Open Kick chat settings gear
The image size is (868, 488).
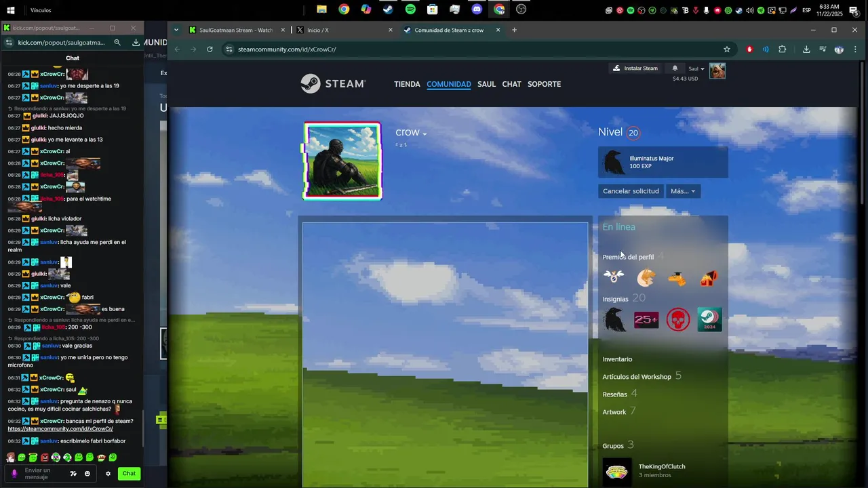(108, 474)
